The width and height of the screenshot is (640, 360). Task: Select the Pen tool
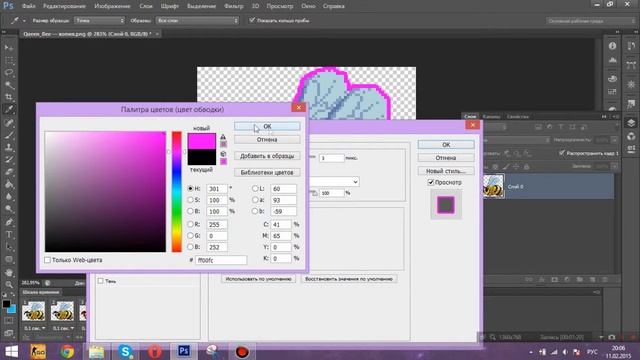click(9, 222)
